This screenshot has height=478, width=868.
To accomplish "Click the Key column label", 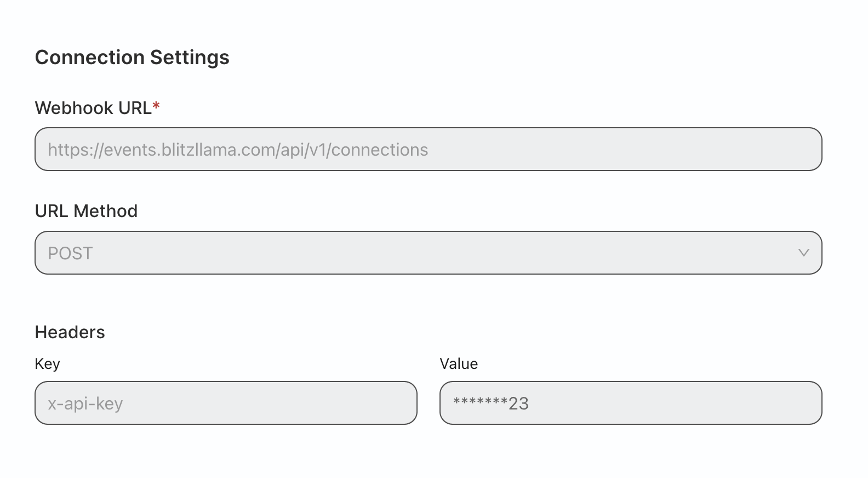I will [47, 364].
